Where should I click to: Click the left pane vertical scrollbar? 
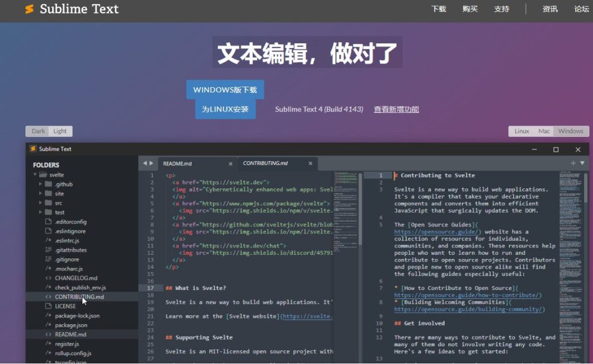coord(360,209)
